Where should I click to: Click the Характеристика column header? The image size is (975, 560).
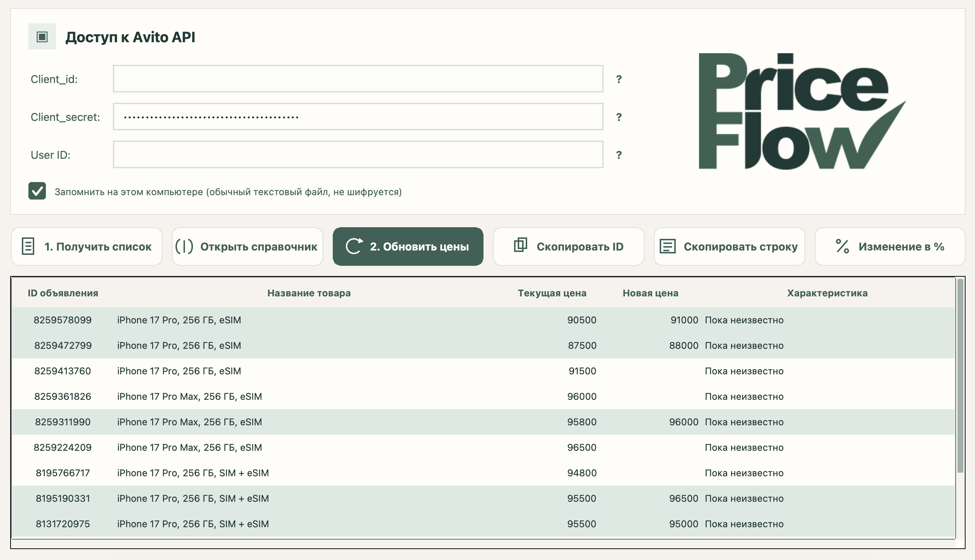(x=827, y=293)
